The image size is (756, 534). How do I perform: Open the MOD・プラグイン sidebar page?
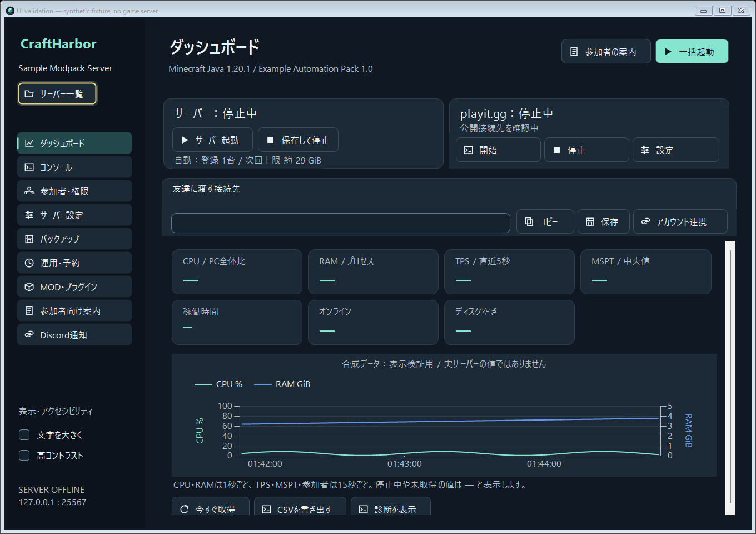[x=74, y=286]
